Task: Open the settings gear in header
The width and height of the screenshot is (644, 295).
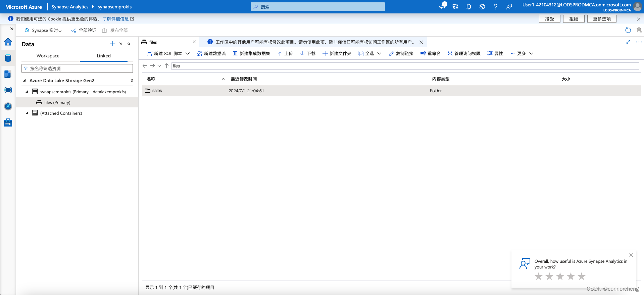Action: tap(482, 7)
